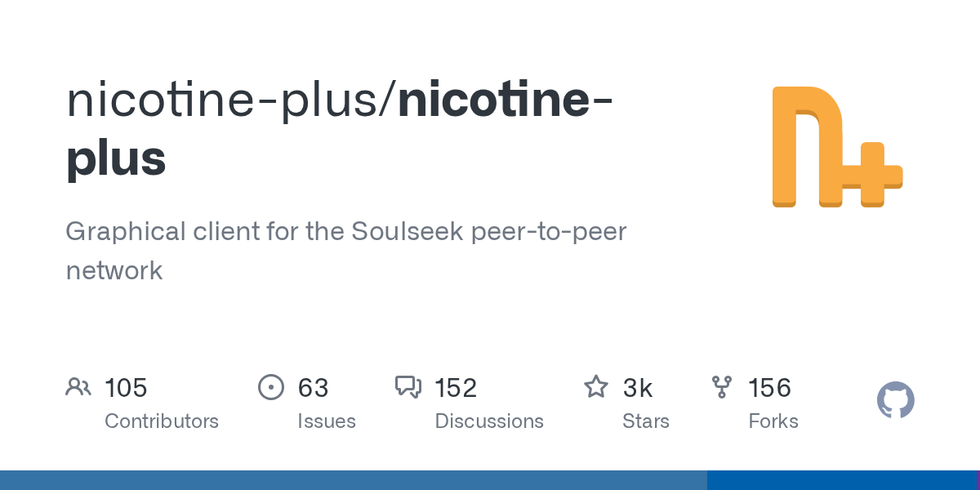Image resolution: width=980 pixels, height=490 pixels.
Task: Click the Stars star icon
Action: 596,387
